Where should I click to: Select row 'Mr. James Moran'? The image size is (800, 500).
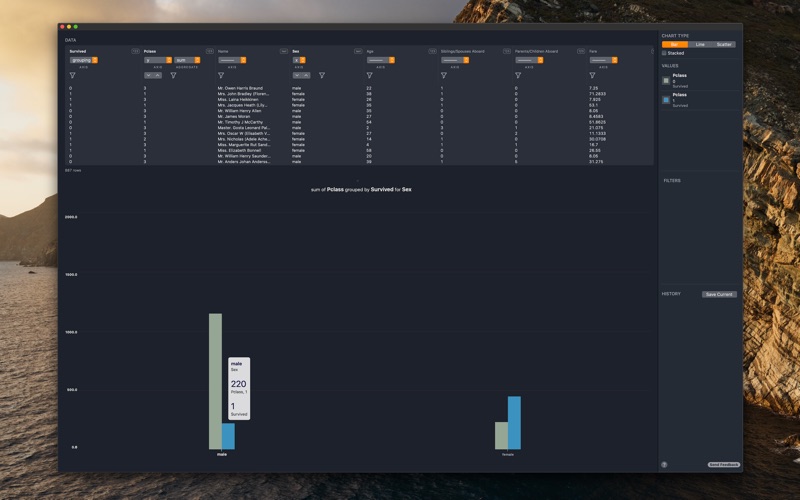click(359, 117)
